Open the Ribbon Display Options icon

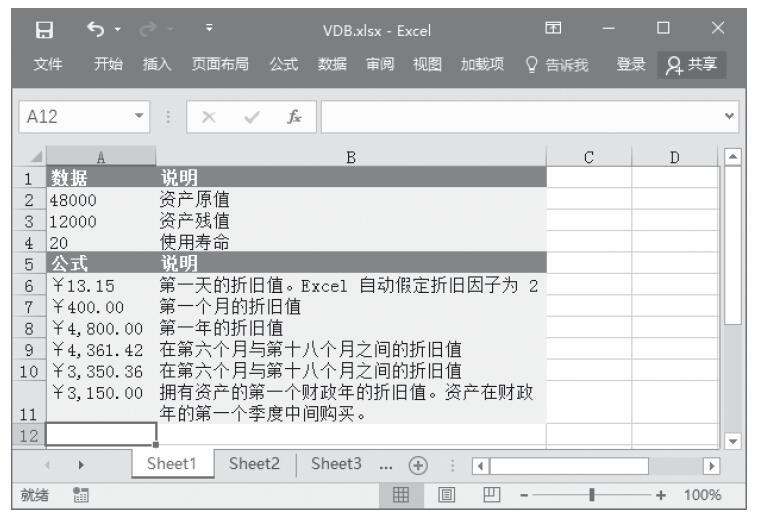(551, 30)
